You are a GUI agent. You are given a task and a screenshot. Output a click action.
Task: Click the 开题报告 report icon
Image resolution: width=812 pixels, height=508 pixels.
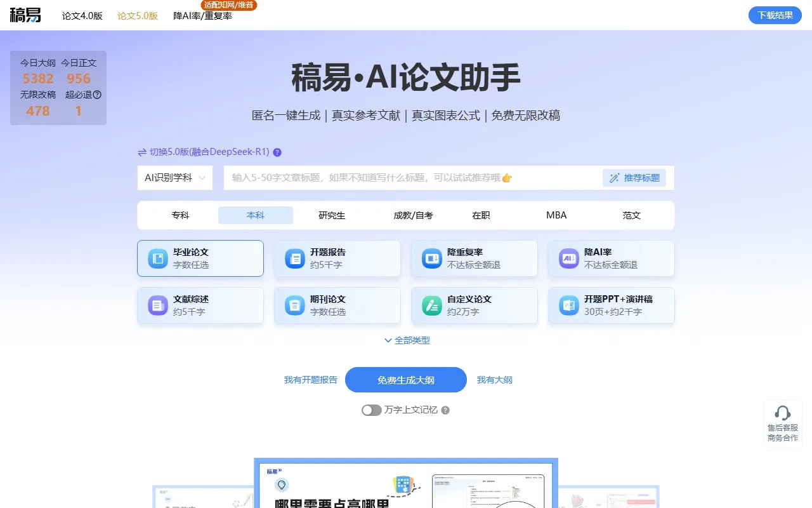pos(294,258)
